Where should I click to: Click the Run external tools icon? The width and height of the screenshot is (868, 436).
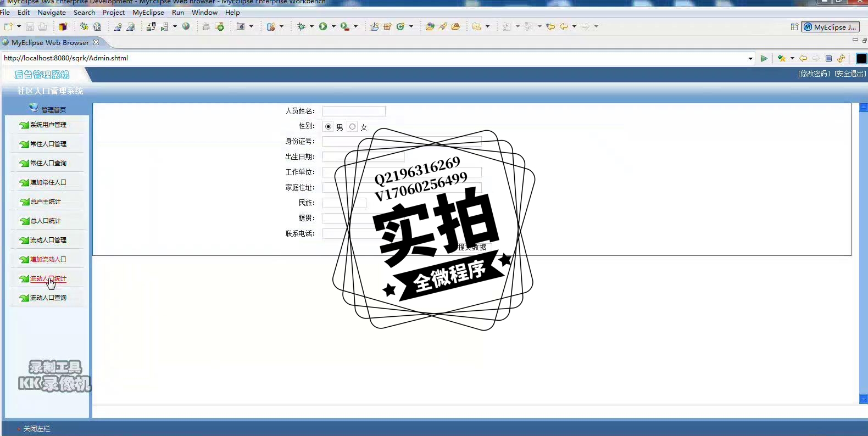coord(345,26)
